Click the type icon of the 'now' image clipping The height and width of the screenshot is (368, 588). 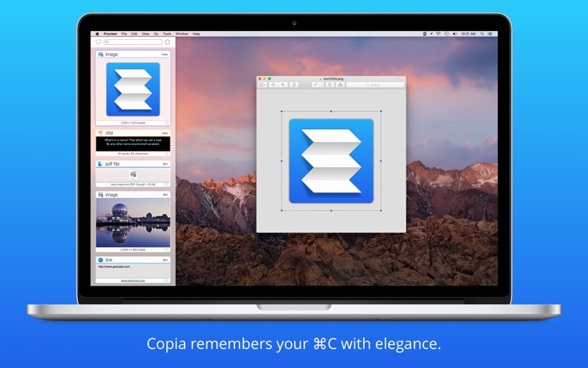point(101,54)
